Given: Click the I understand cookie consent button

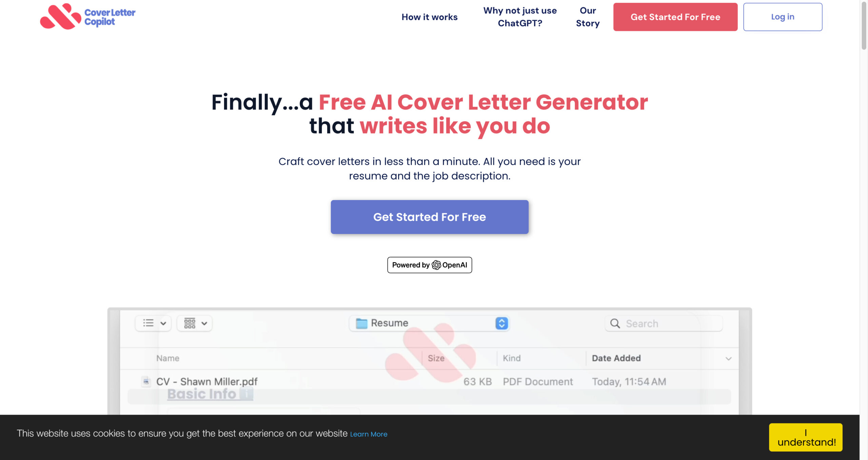Looking at the screenshot, I should point(805,438).
